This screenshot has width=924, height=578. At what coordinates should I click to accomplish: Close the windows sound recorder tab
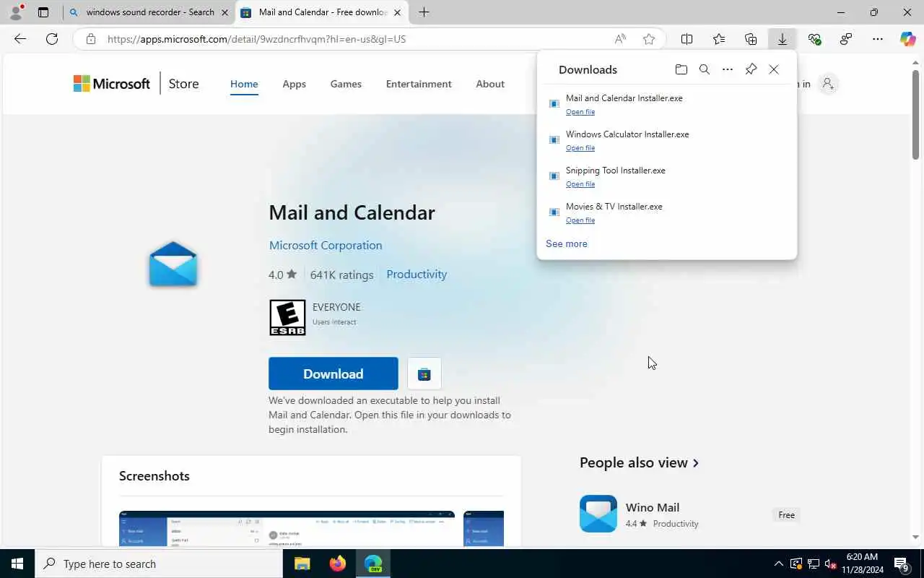(x=224, y=12)
